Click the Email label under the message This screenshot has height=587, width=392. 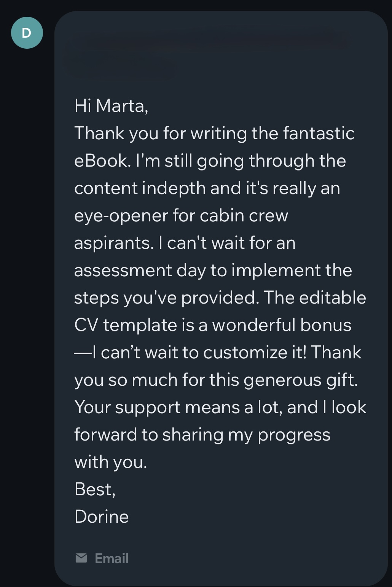point(112,558)
